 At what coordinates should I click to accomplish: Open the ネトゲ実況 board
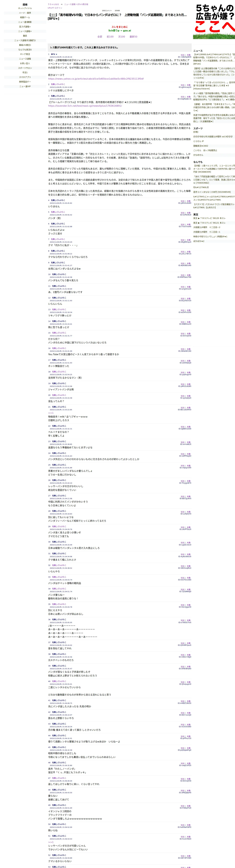coord(25,54)
